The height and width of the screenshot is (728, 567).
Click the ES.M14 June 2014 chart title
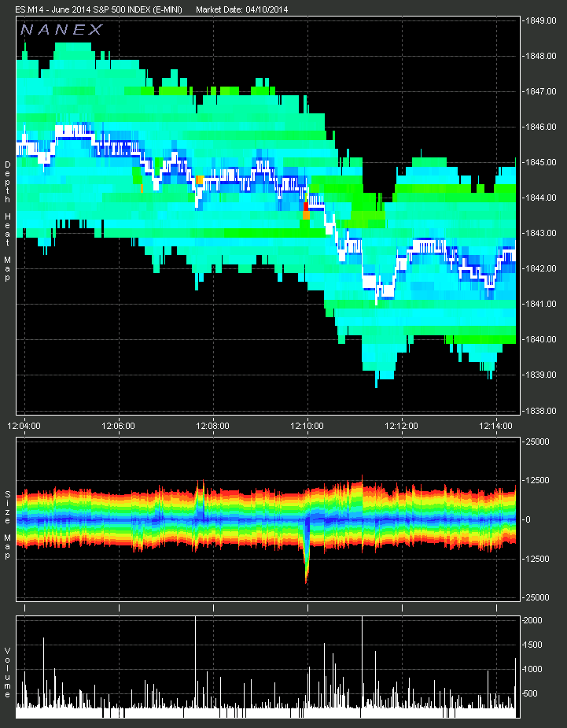pyautogui.click(x=98, y=9)
